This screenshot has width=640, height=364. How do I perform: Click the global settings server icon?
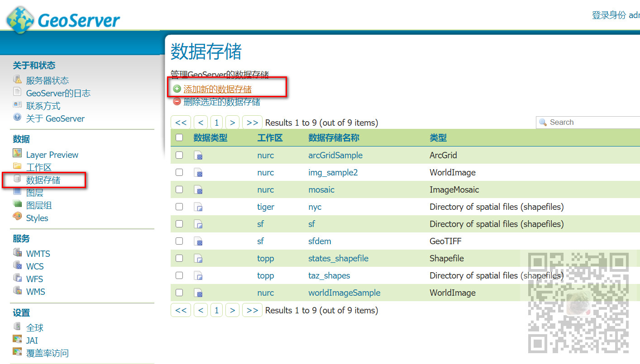(x=17, y=326)
